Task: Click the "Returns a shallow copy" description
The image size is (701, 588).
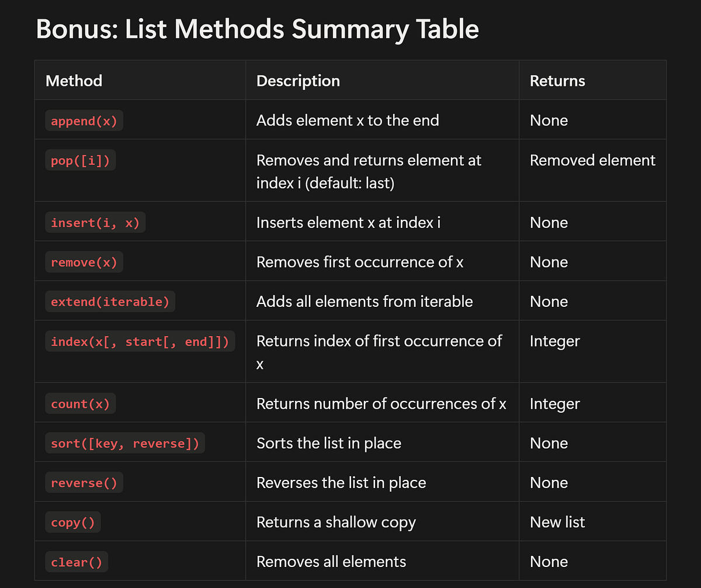Action: pos(336,523)
